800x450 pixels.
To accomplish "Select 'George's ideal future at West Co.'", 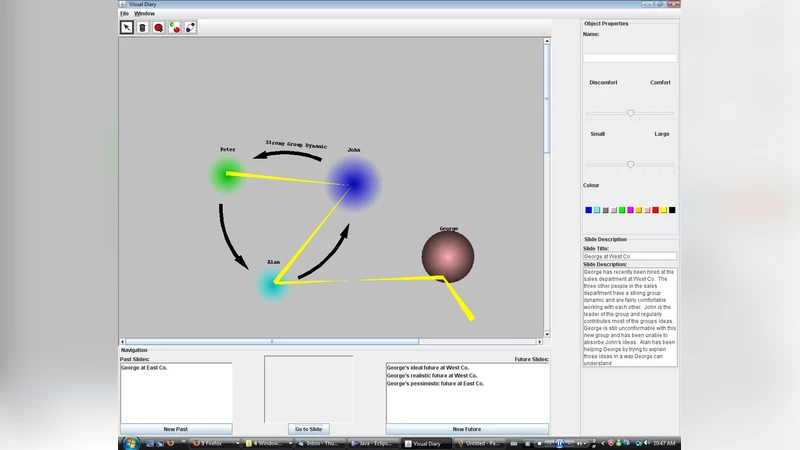I will pos(428,367).
